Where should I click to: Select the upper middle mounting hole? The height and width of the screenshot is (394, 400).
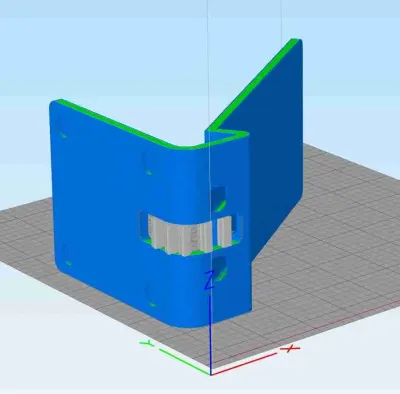pyautogui.click(x=149, y=163)
